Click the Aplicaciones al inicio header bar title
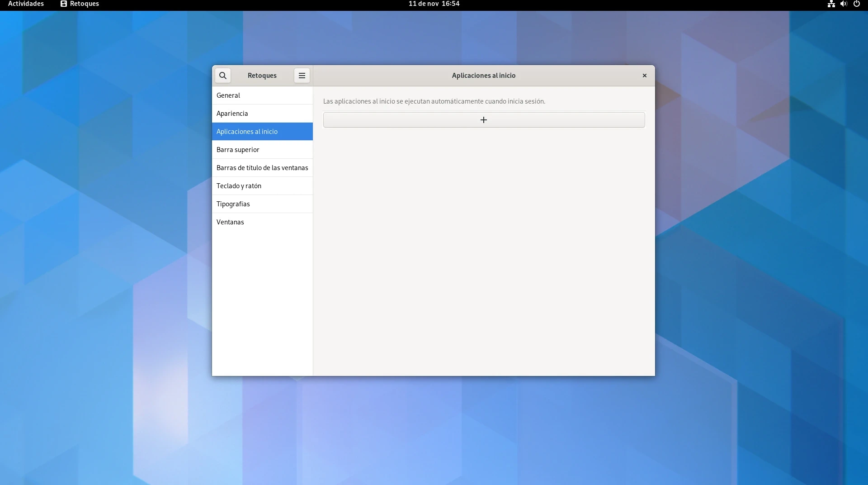Viewport: 868px width, 485px height. pos(483,76)
